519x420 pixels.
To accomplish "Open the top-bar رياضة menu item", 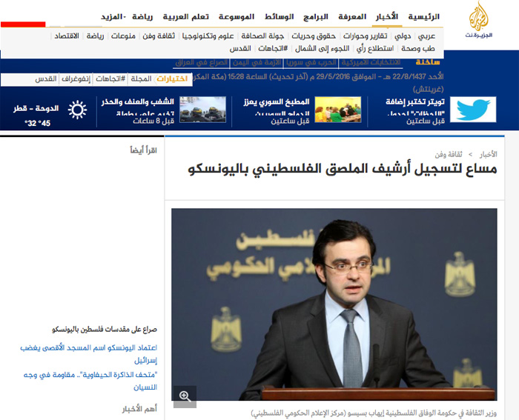I will 142,17.
